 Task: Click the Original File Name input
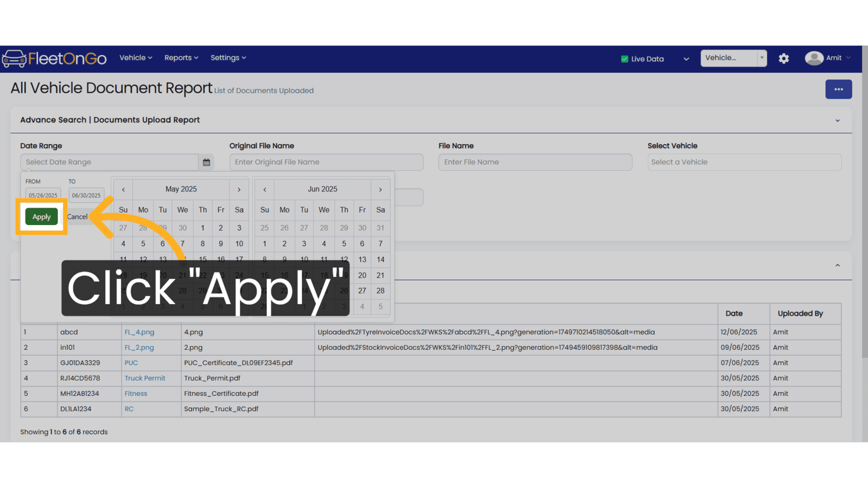pyautogui.click(x=326, y=162)
